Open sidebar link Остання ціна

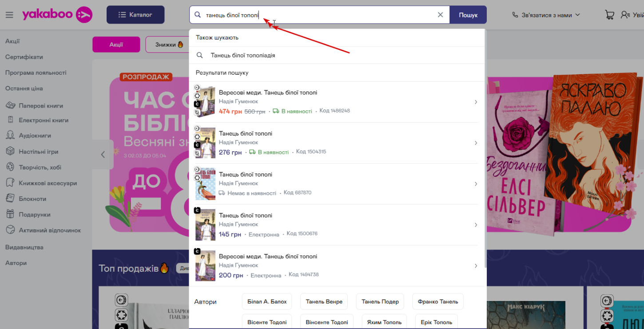24,88
